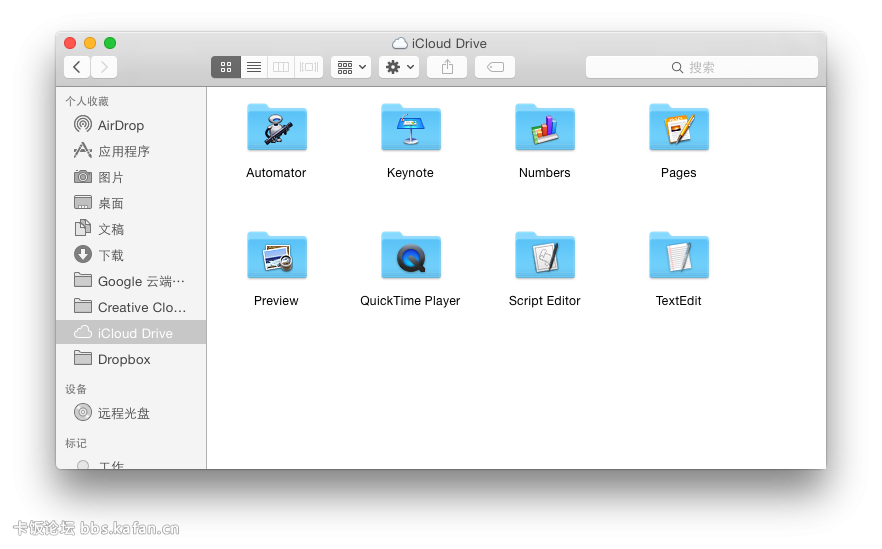
Task: Open the gear action menu
Action: [399, 67]
